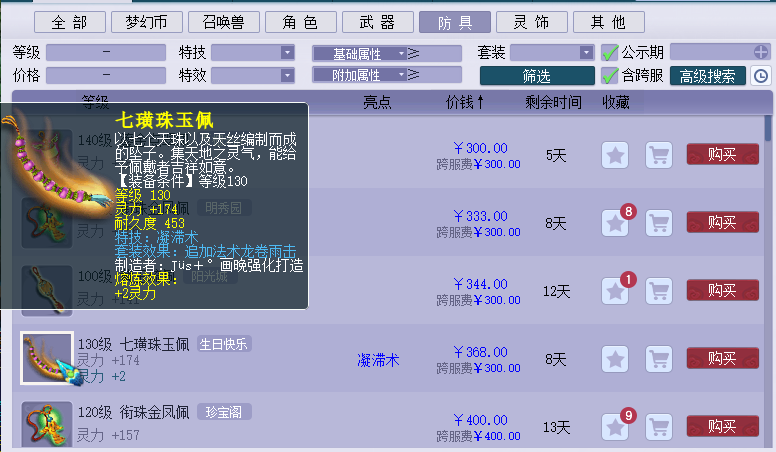Image resolution: width=776 pixels, height=452 pixels.
Task: Select the 120级 衔珠金凤佩 item thumbnail
Action: pyautogui.click(x=47, y=425)
